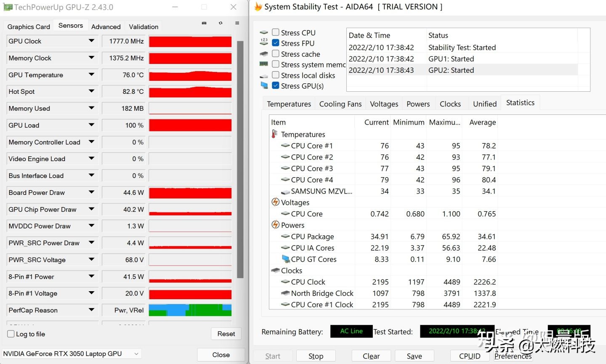
Task: Click the icon beside CPU Core #1 temperature
Action: click(285, 146)
